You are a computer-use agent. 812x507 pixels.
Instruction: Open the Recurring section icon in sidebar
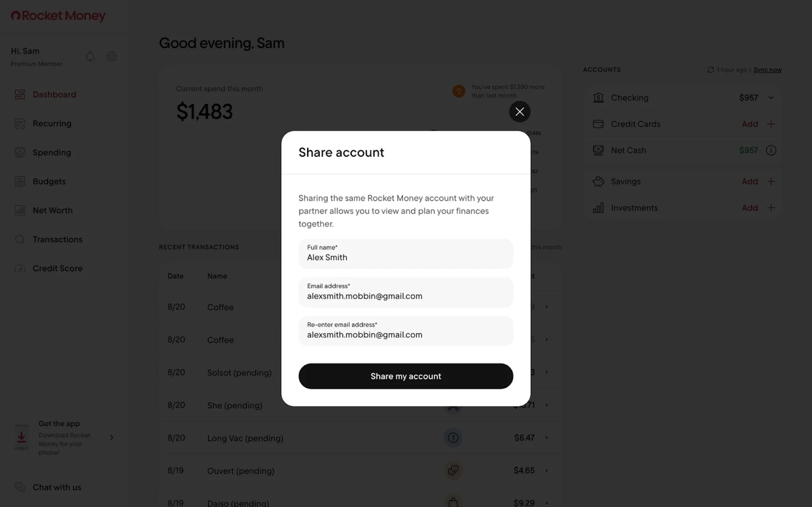tap(19, 123)
